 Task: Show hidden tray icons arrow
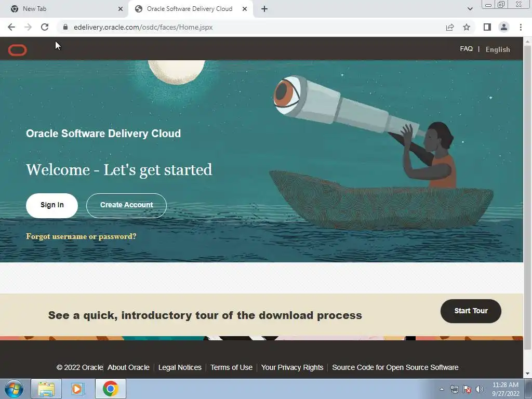tap(442, 389)
